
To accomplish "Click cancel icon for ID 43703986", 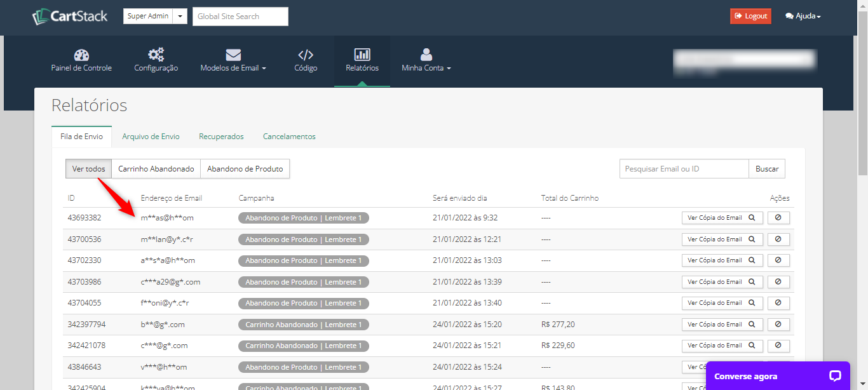I will tap(778, 282).
